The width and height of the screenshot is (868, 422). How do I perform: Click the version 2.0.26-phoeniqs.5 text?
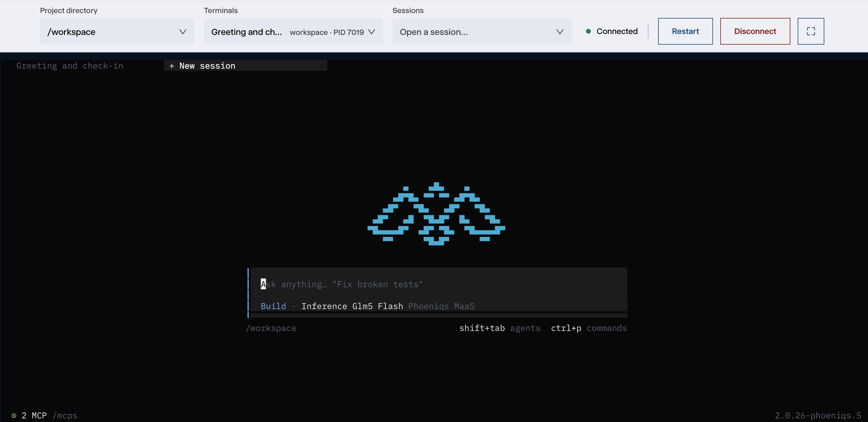tap(818, 416)
